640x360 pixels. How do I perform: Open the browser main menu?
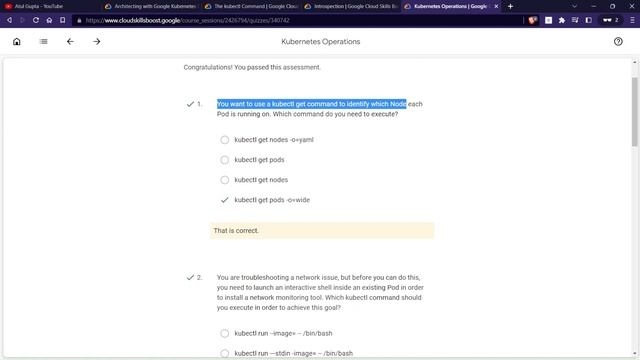(632, 20)
